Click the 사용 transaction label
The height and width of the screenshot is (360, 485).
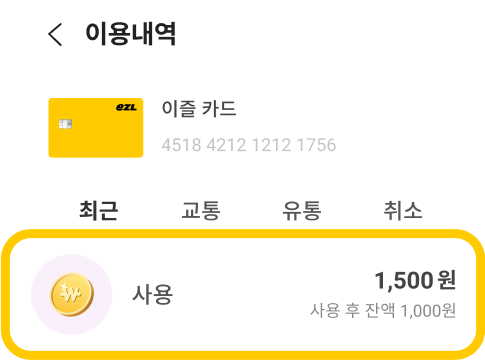[x=153, y=294]
